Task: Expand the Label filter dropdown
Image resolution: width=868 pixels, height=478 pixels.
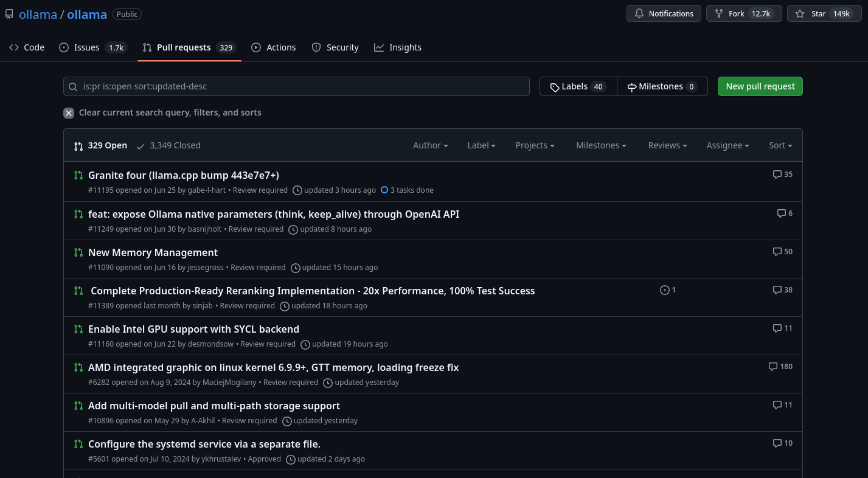Action: pyautogui.click(x=481, y=145)
